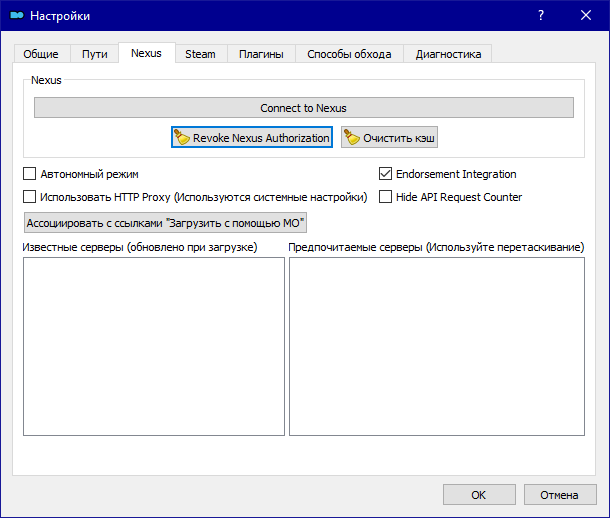Click Revoke Nexus Authorization button
This screenshot has width=610, height=518.
coord(252,137)
